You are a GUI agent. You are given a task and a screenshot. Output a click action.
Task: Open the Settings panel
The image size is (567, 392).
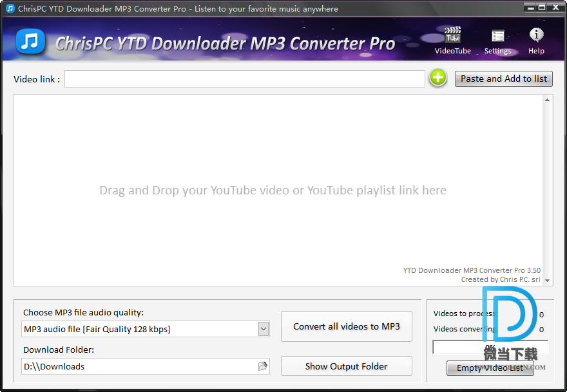tap(497, 42)
